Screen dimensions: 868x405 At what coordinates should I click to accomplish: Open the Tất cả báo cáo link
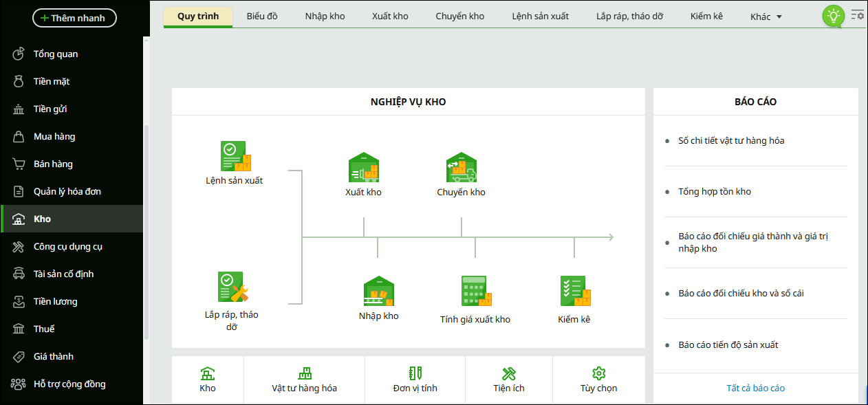(755, 388)
